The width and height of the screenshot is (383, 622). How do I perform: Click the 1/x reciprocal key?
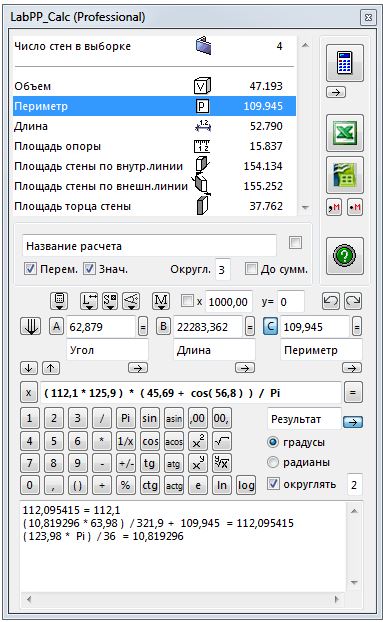point(126,441)
